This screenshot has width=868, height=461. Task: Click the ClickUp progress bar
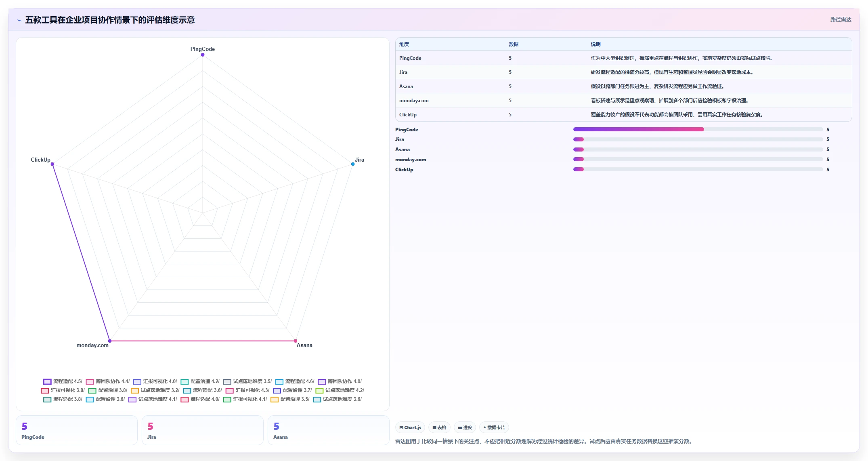pyautogui.click(x=698, y=169)
